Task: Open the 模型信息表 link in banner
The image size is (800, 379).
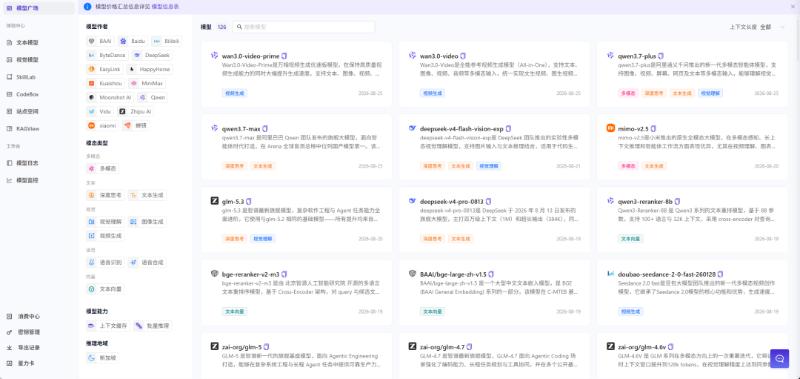Action: (165, 7)
